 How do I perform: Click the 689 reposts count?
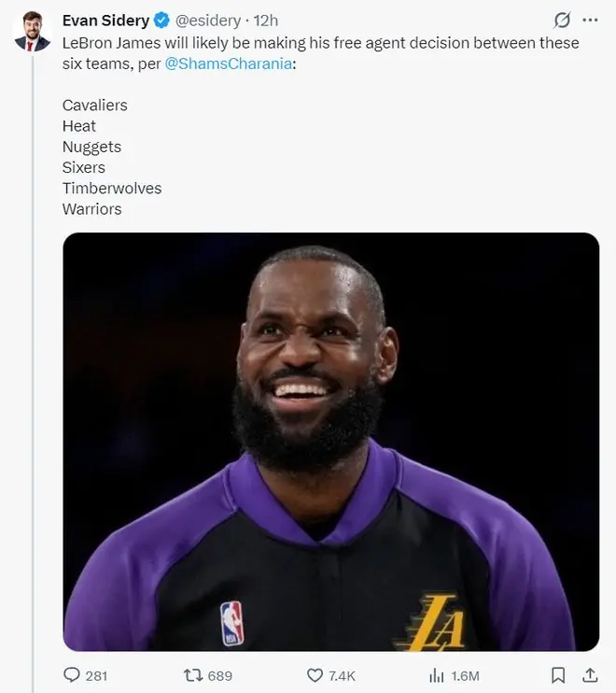click(220, 676)
